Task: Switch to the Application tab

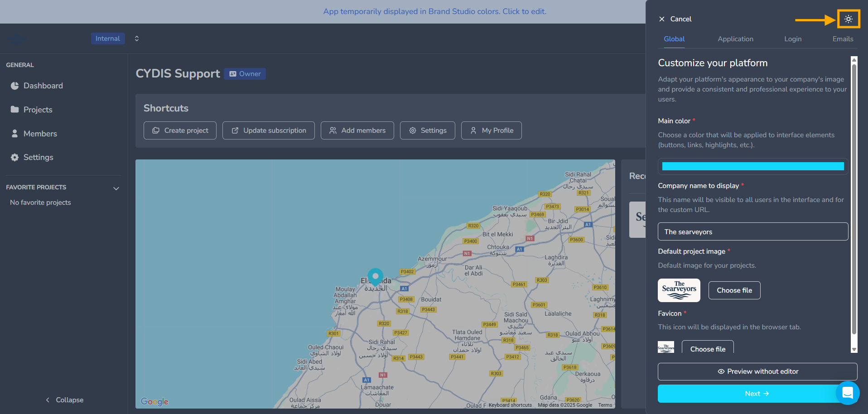Action: [735, 39]
